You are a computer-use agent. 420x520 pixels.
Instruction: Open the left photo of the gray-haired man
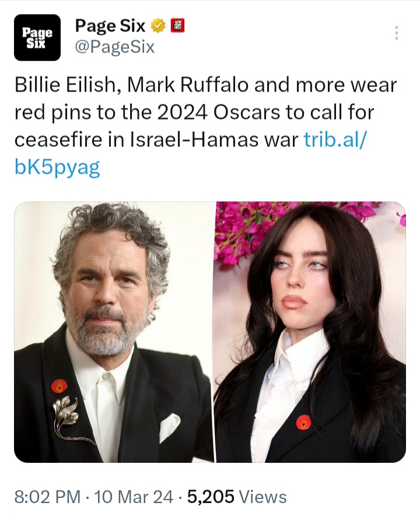coord(114,332)
